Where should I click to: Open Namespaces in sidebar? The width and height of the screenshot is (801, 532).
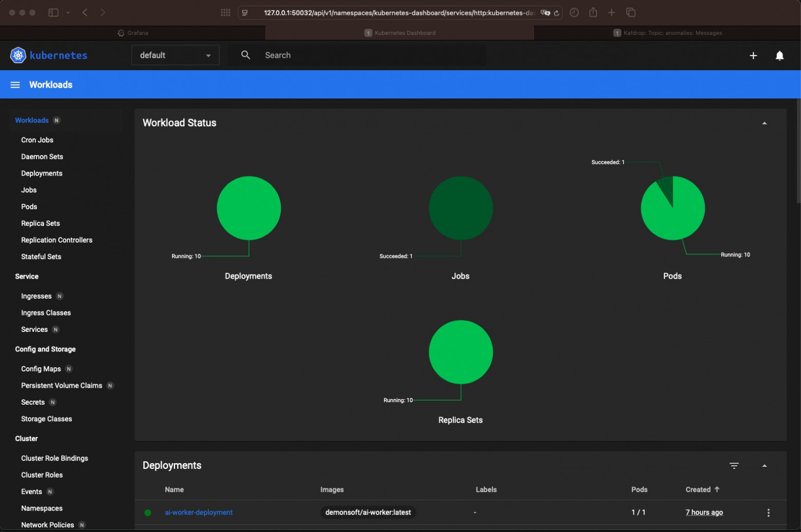tap(42, 508)
